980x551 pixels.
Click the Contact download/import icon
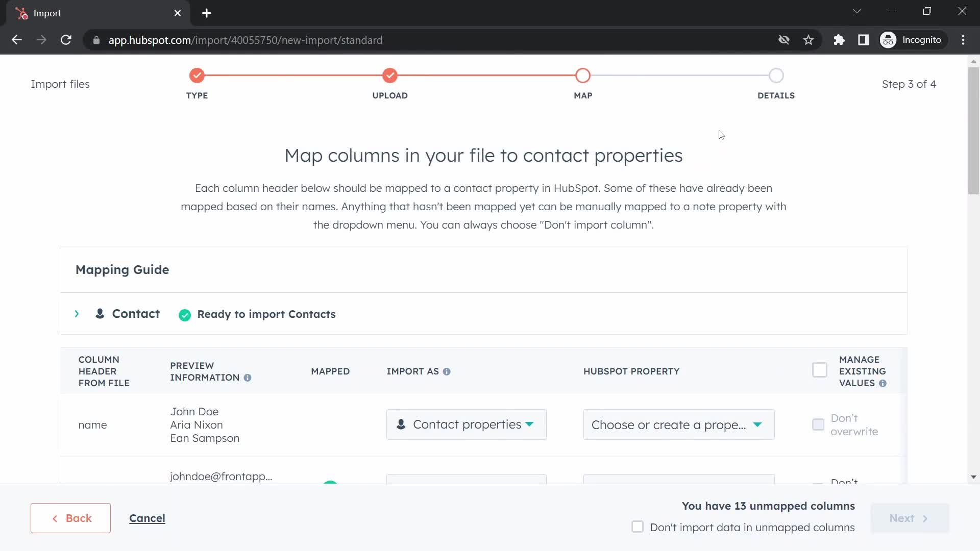point(100,314)
